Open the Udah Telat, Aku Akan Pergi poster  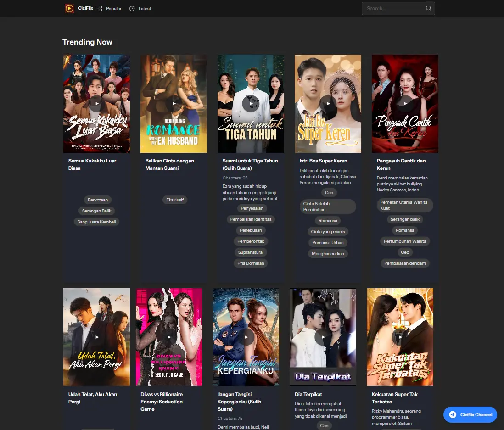[x=96, y=336]
